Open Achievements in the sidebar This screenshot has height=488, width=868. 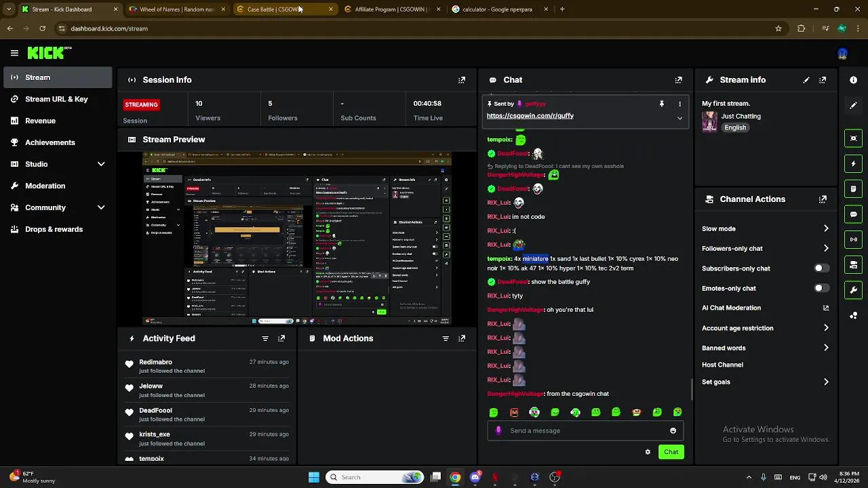(58, 142)
